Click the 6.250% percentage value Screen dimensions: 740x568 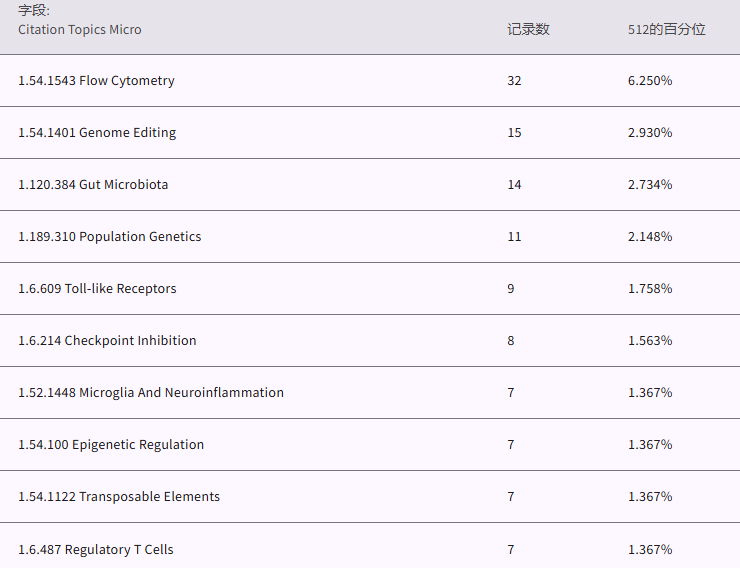650,81
